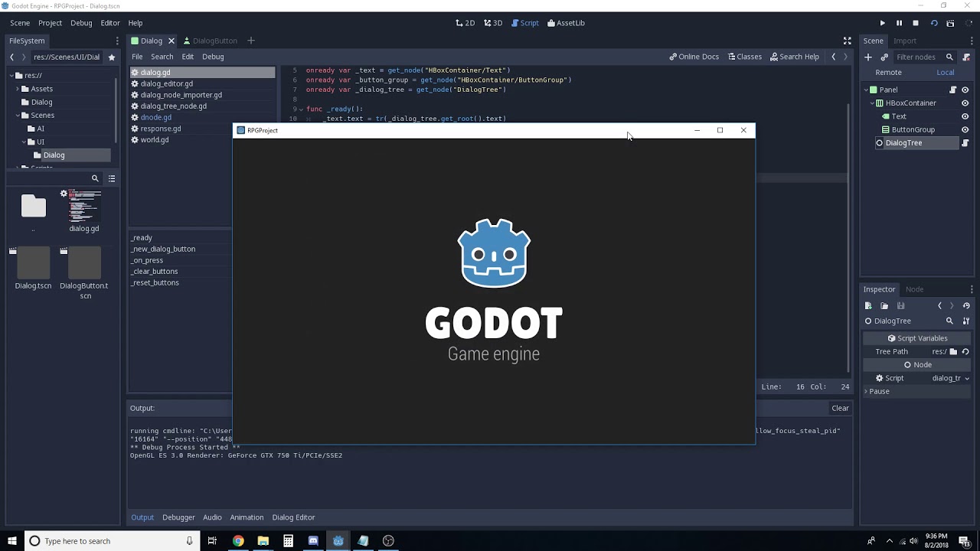Open the script attached to the Panel node
980x551 pixels.
(x=953, y=90)
